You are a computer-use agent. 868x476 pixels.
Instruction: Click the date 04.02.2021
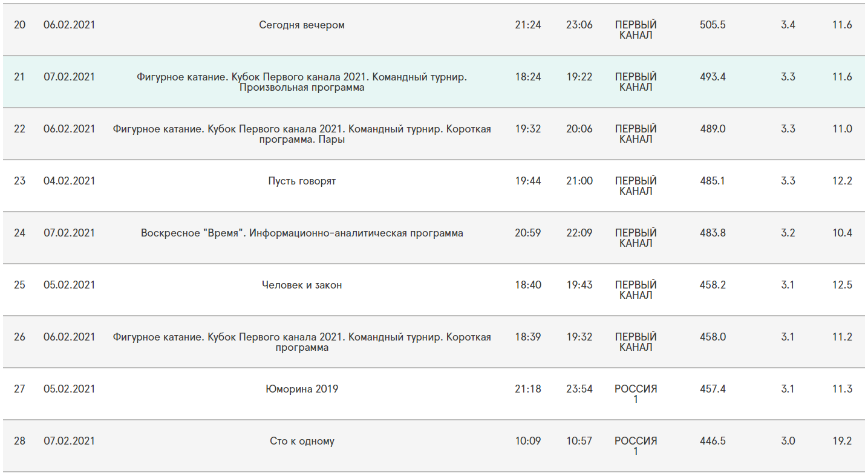click(70, 181)
